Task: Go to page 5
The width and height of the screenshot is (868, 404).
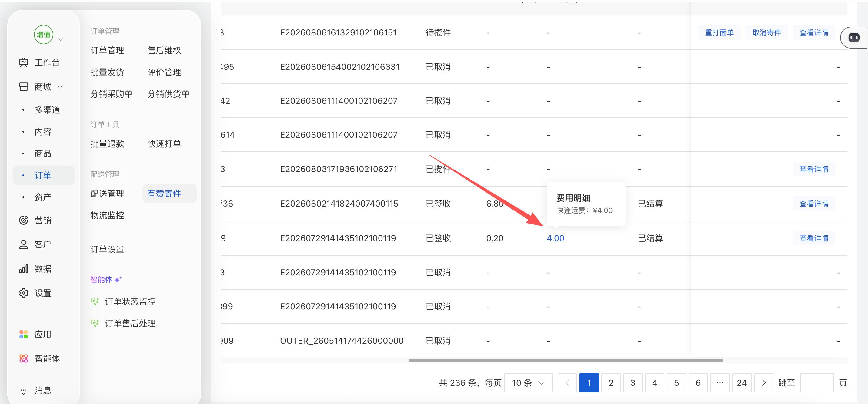Action: (x=676, y=383)
